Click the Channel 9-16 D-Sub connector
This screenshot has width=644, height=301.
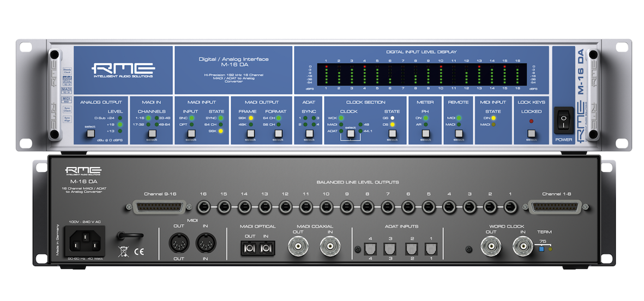(159, 207)
